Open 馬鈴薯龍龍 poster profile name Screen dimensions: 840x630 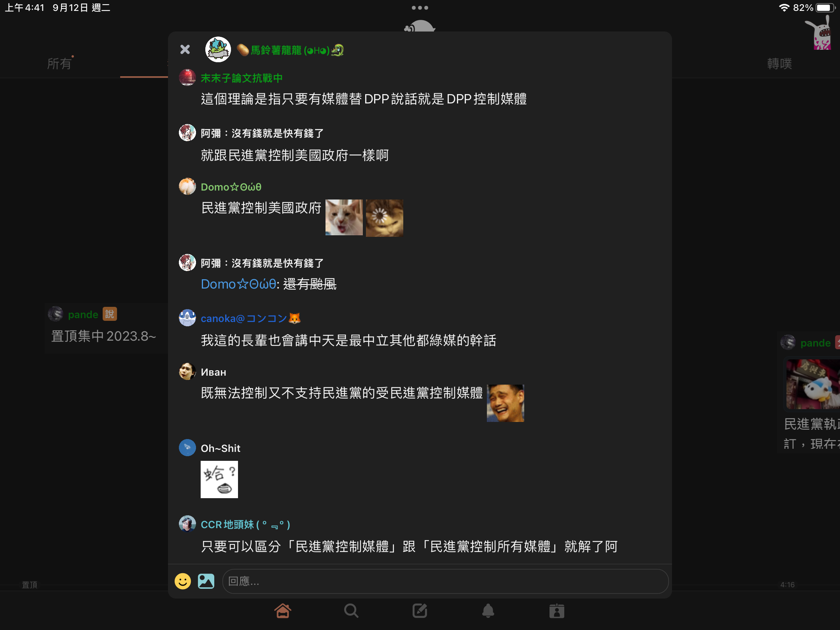290,50
